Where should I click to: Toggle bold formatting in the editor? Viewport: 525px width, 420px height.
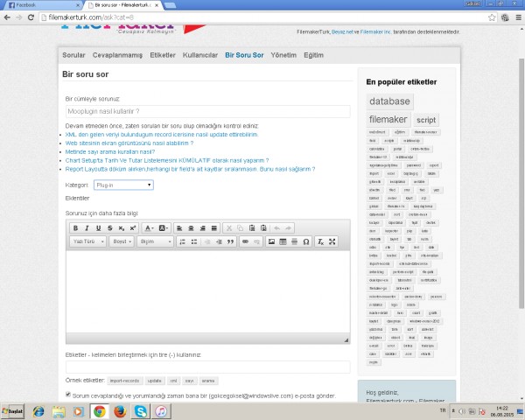tap(75, 228)
